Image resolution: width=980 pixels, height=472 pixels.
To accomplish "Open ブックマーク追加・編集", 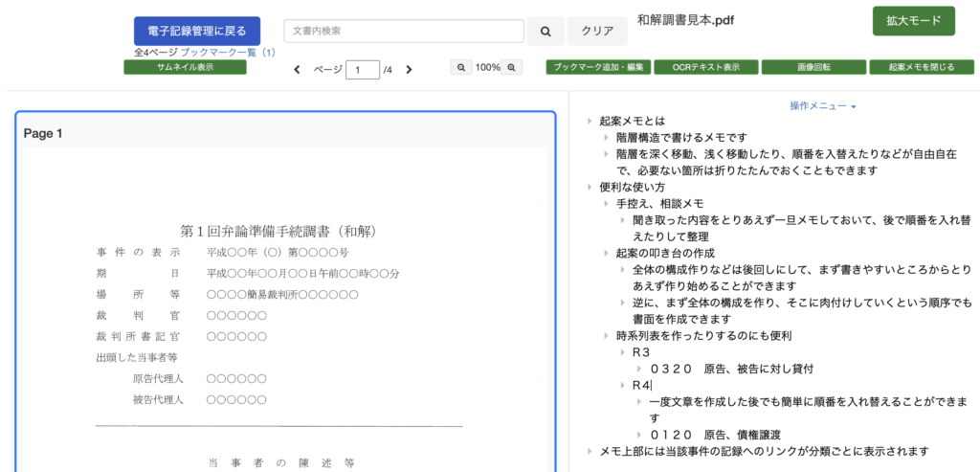I will tap(598, 68).
